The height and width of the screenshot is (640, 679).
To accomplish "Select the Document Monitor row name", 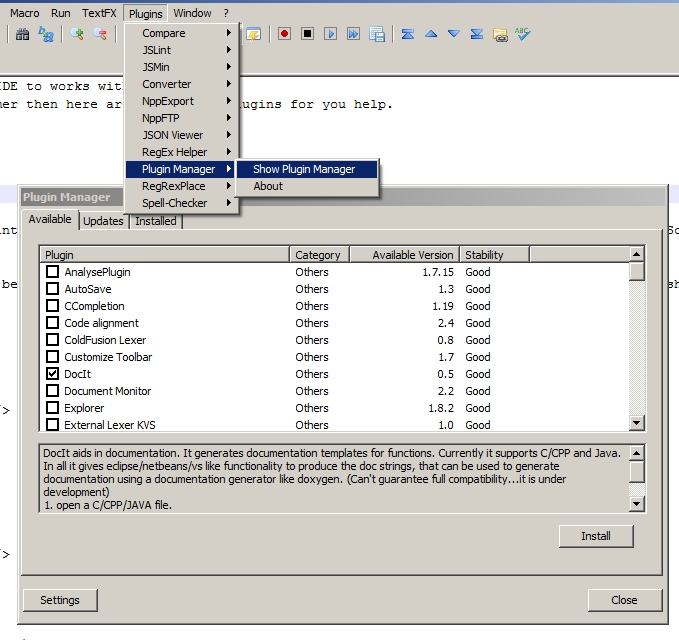I will tap(107, 391).
